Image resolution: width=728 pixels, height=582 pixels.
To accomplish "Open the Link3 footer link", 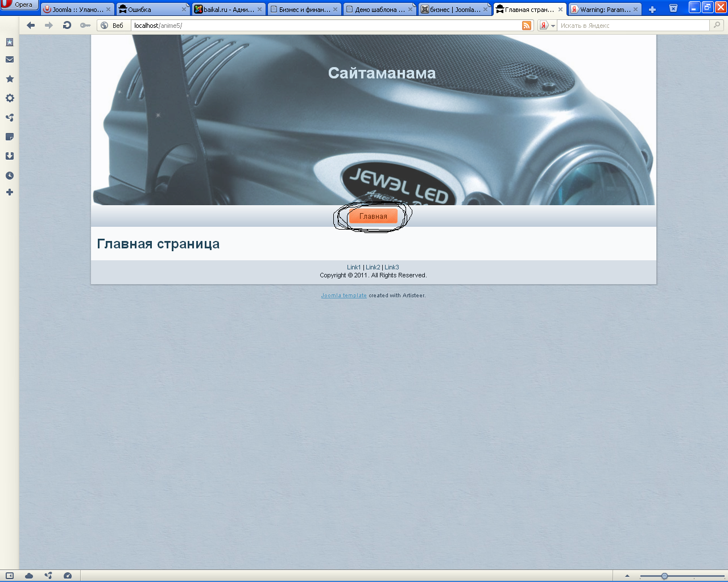I will (392, 267).
